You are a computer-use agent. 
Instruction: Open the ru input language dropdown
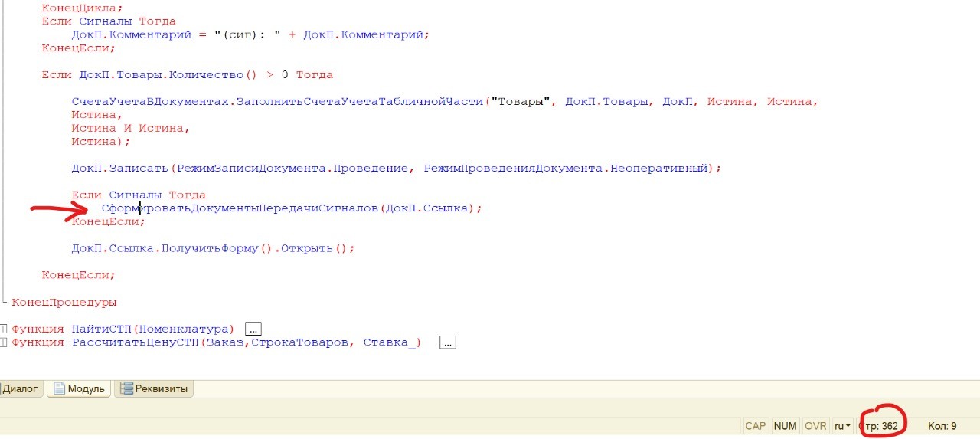coord(842,426)
